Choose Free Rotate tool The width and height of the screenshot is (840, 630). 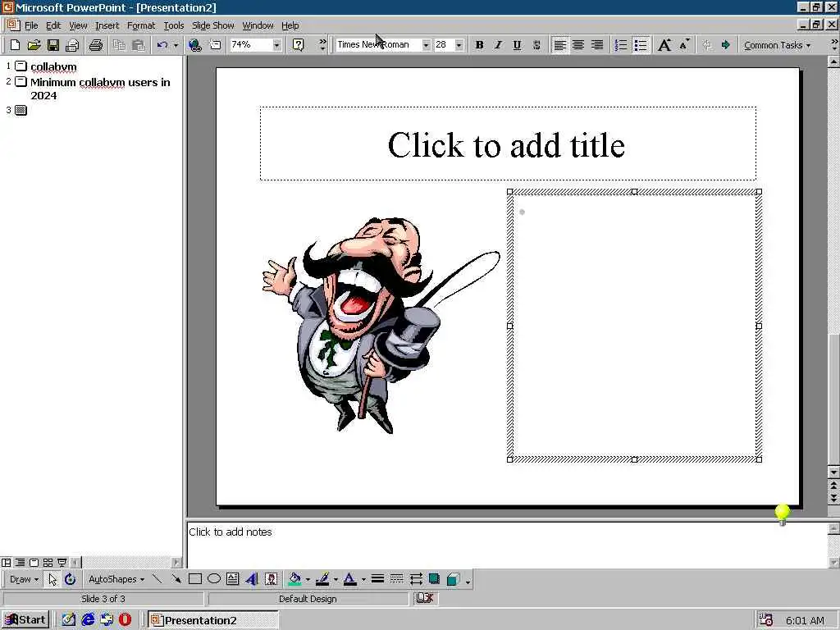pyautogui.click(x=71, y=579)
